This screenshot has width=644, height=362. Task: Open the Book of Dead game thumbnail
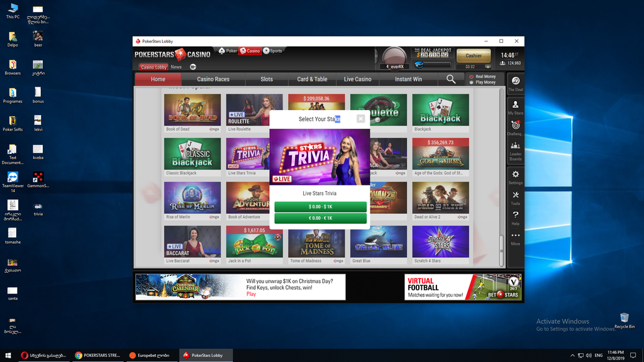click(x=192, y=110)
